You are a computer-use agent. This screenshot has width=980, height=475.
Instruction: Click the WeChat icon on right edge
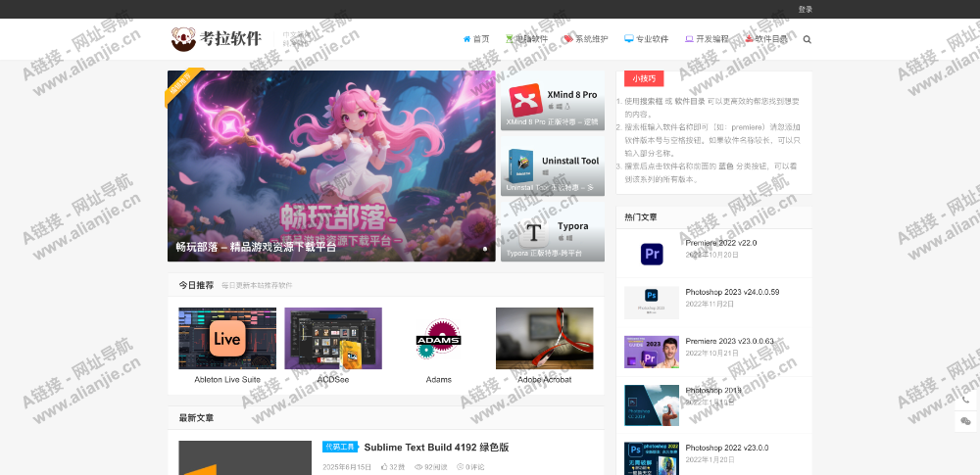[965, 421]
